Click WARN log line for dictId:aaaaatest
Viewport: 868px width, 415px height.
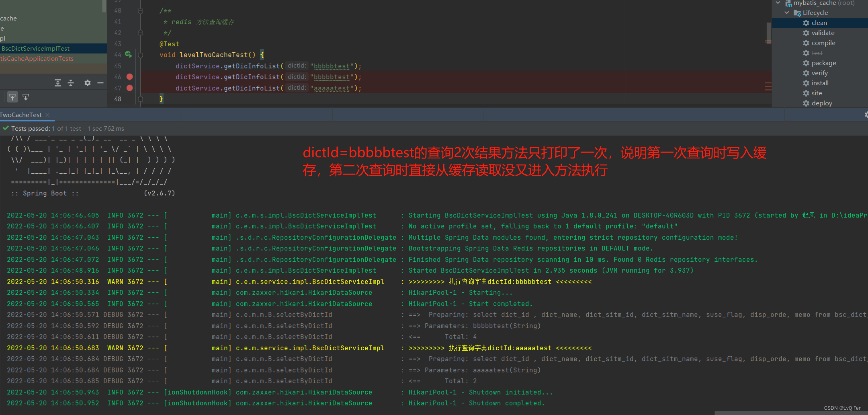pyautogui.click(x=299, y=348)
